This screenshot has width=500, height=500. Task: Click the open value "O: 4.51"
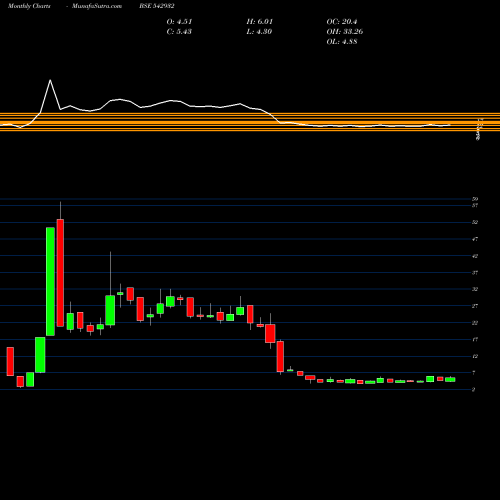[179, 22]
